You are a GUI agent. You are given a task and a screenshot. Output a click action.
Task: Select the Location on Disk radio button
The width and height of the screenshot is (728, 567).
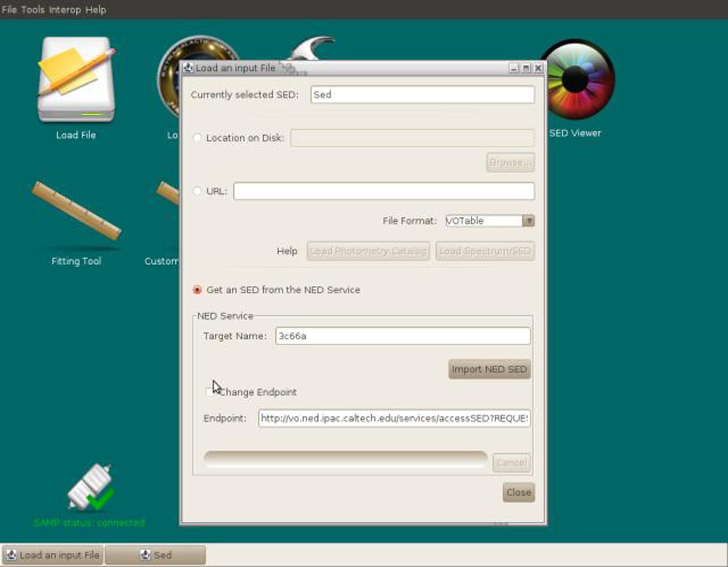[197, 138]
